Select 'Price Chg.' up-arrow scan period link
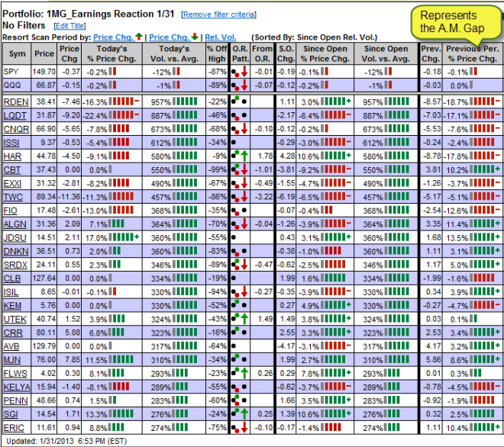Viewport: 504px width, 447px height. 117,37
